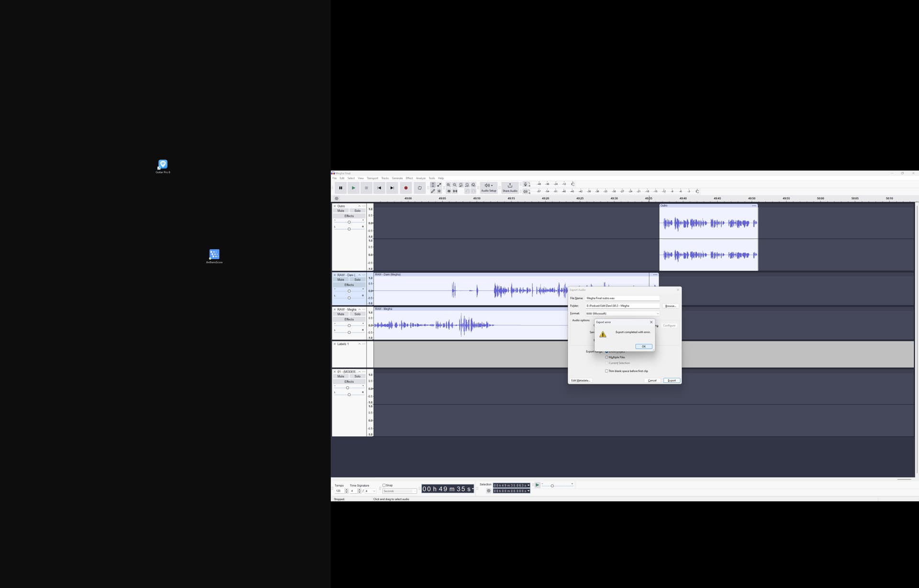Mute the Outro track

(x=341, y=211)
